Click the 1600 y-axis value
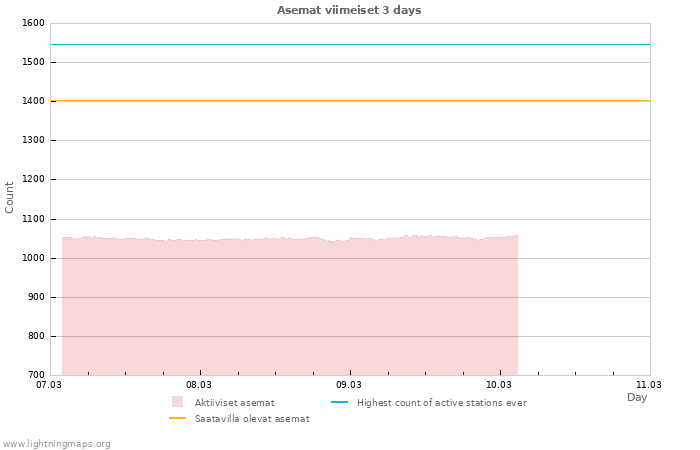 (x=32, y=23)
